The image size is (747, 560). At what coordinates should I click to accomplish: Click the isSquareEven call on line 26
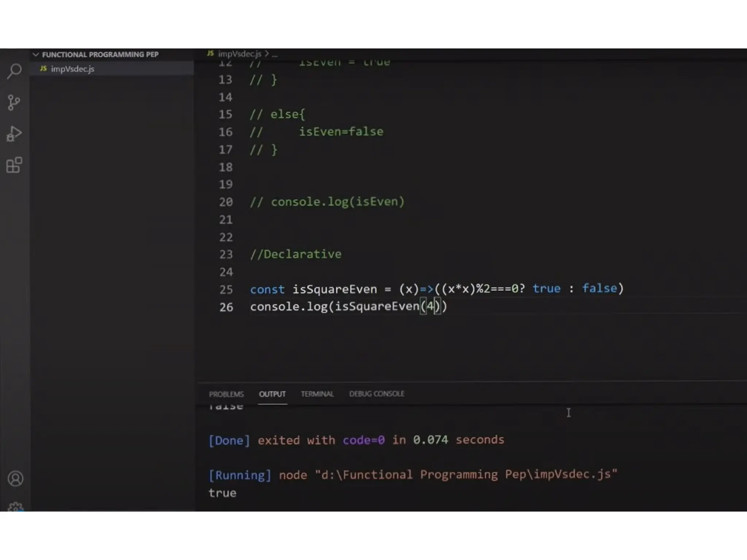point(377,307)
